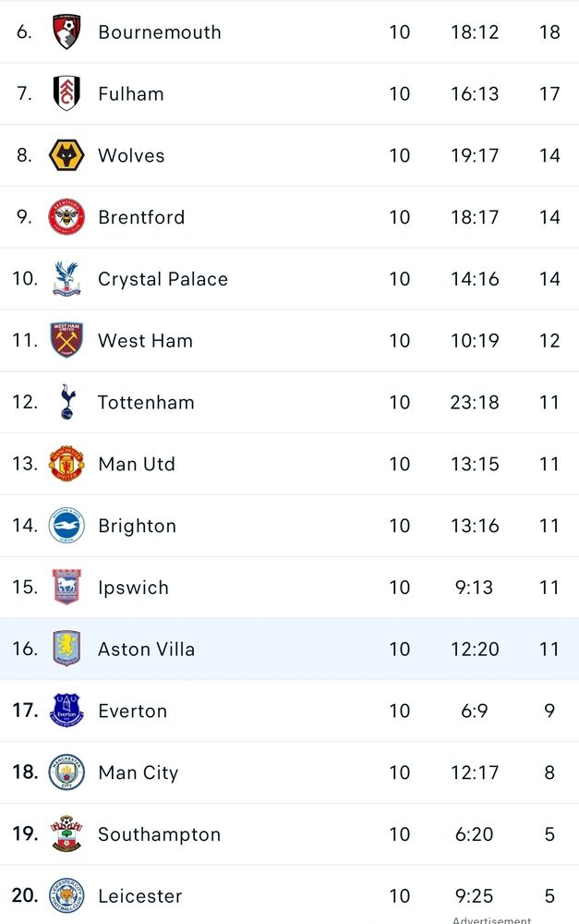Click the Ipswich Town crest
This screenshot has width=579, height=924.
(66, 587)
